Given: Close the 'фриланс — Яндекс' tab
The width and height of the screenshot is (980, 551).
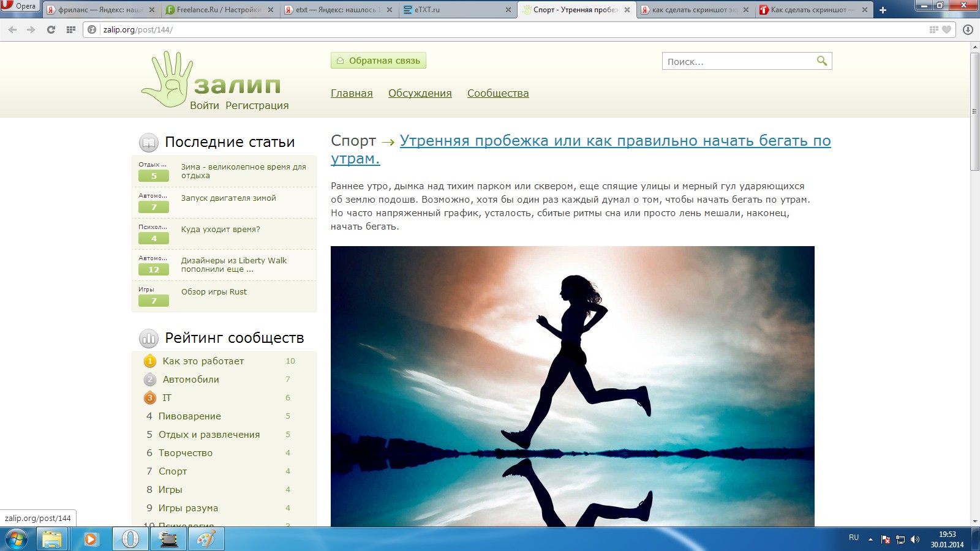Looking at the screenshot, I should click(152, 10).
